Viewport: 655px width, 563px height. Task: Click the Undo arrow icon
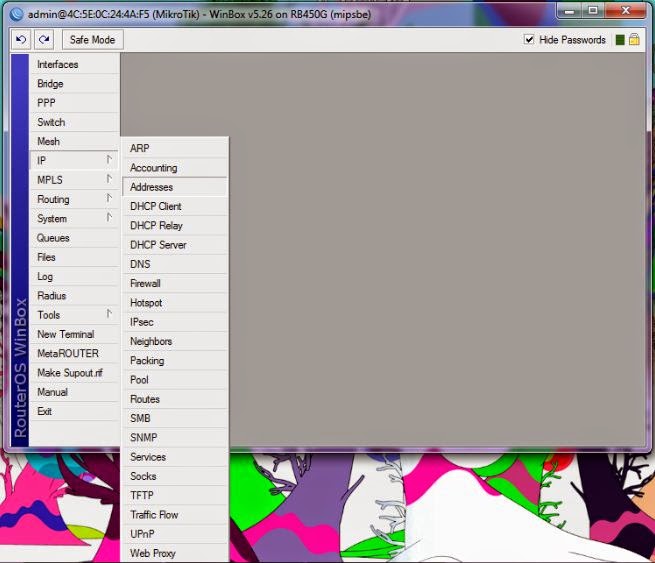(x=21, y=40)
